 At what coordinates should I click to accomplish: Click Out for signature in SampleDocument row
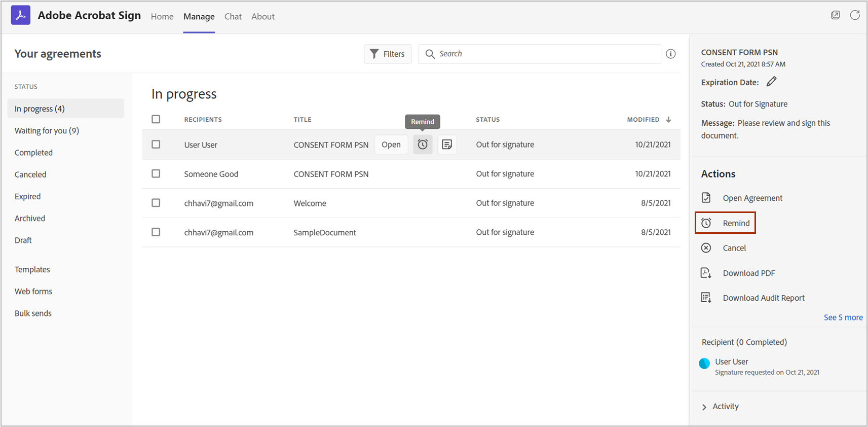coord(505,232)
